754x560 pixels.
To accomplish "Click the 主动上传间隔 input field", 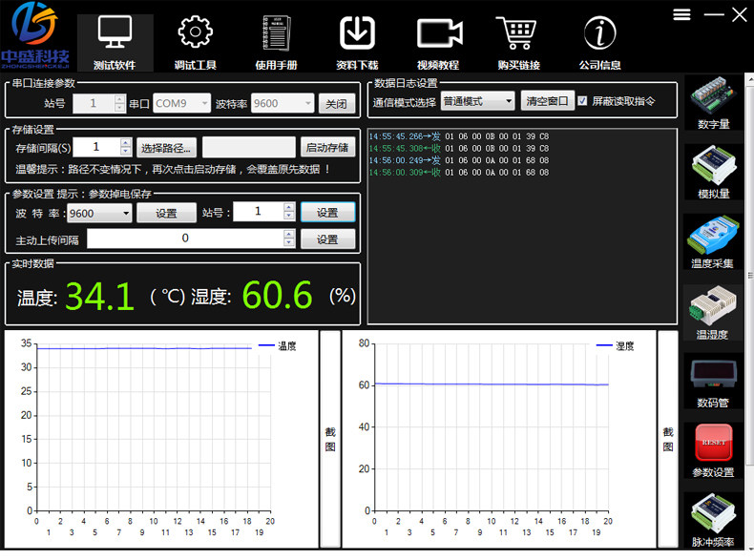I will pyautogui.click(x=185, y=239).
